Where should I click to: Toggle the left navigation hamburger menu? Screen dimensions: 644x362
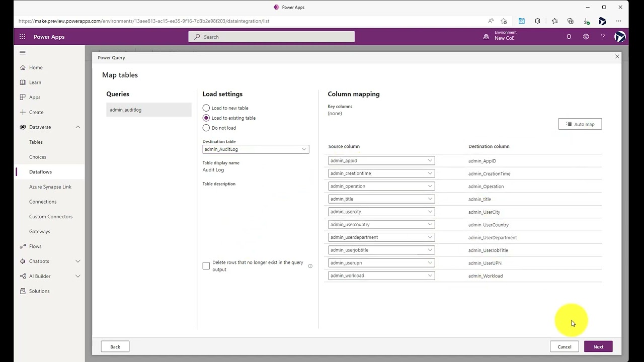click(22, 52)
